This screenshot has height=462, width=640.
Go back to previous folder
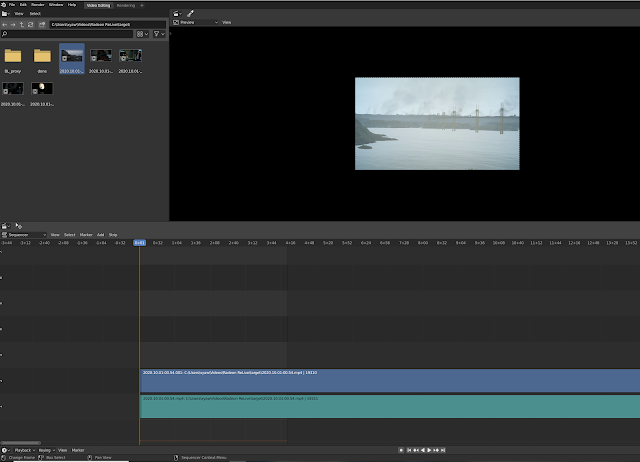pyautogui.click(x=4, y=24)
